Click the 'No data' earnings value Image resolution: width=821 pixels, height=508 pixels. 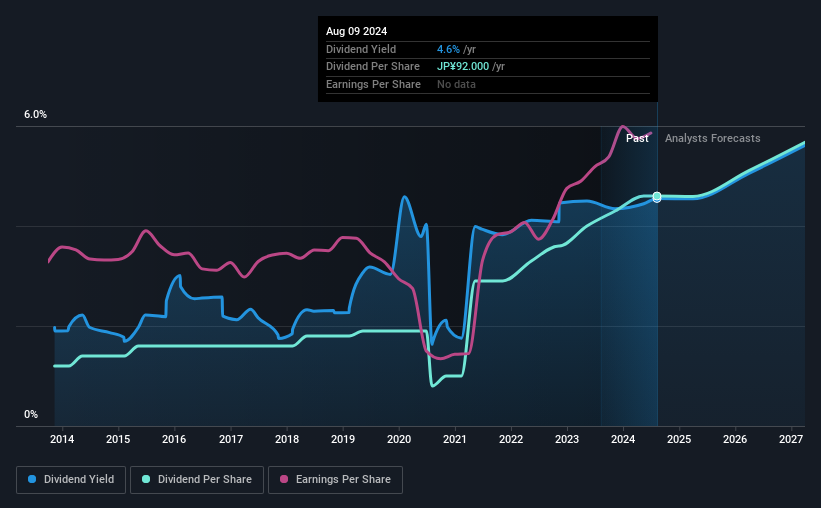coord(457,84)
